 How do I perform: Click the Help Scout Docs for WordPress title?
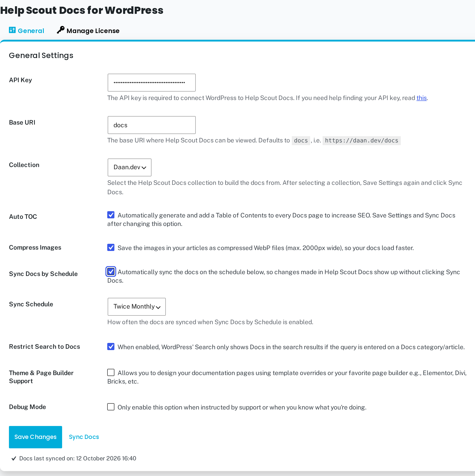tap(82, 10)
